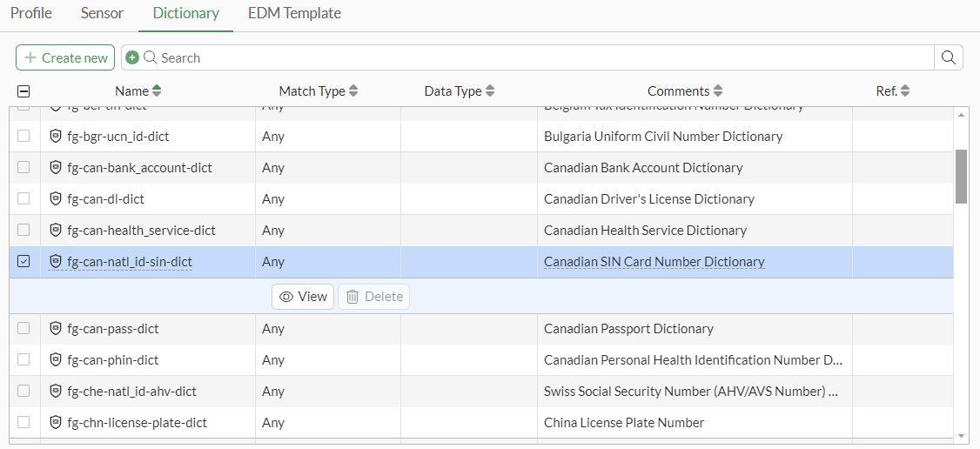Click the shield icon beside fg-bgr-ucn_id-dict

56,137
